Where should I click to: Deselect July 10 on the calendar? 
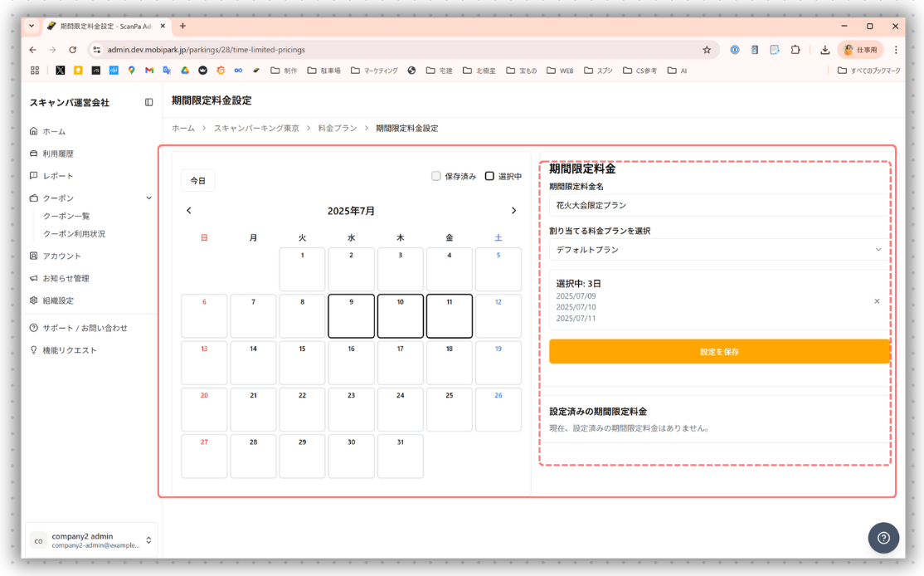(400, 315)
